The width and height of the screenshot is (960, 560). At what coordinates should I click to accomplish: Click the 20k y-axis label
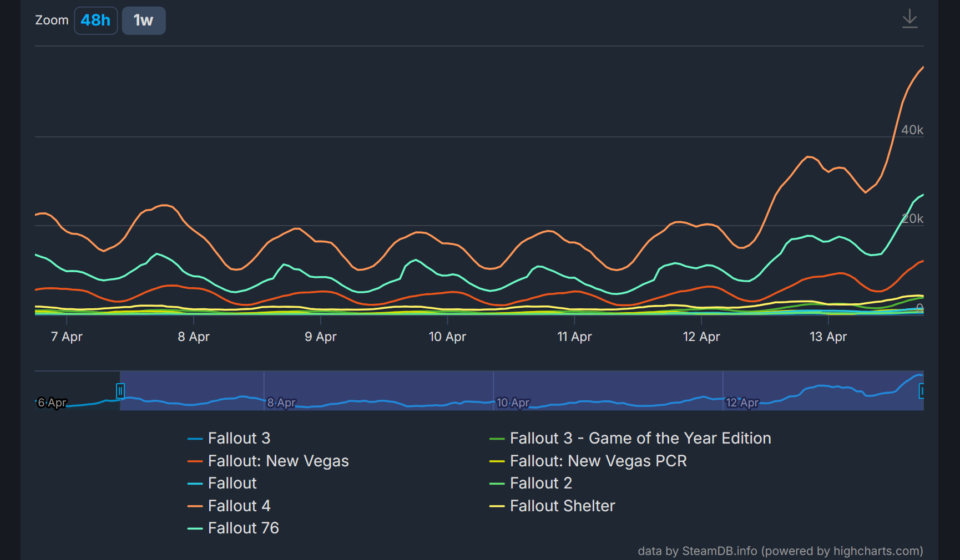tap(912, 218)
